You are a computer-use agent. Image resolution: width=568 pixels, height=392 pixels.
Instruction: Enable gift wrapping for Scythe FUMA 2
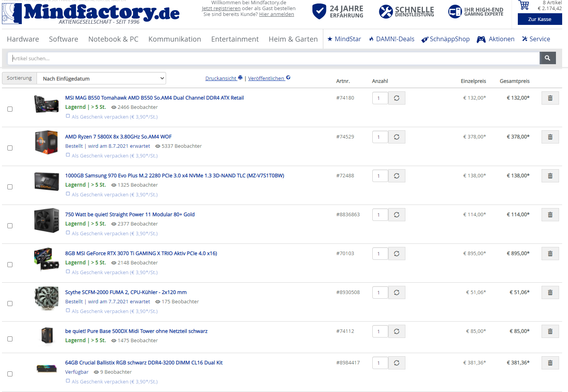(68, 310)
